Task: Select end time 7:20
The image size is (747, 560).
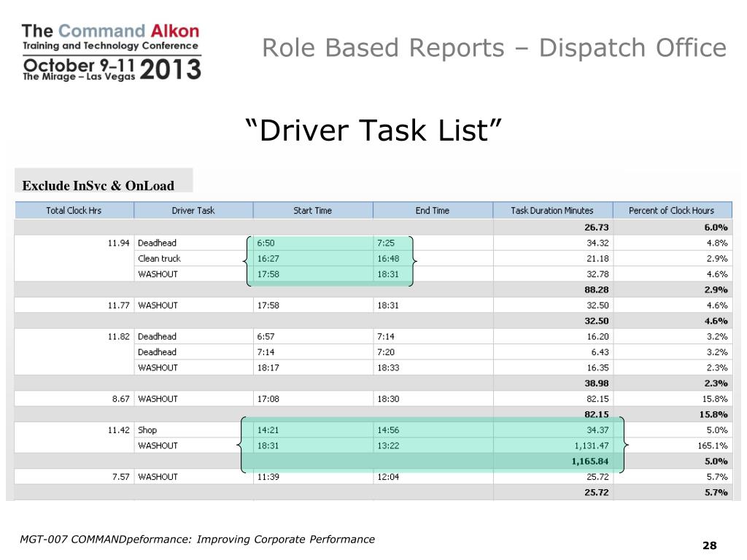Action: [386, 352]
